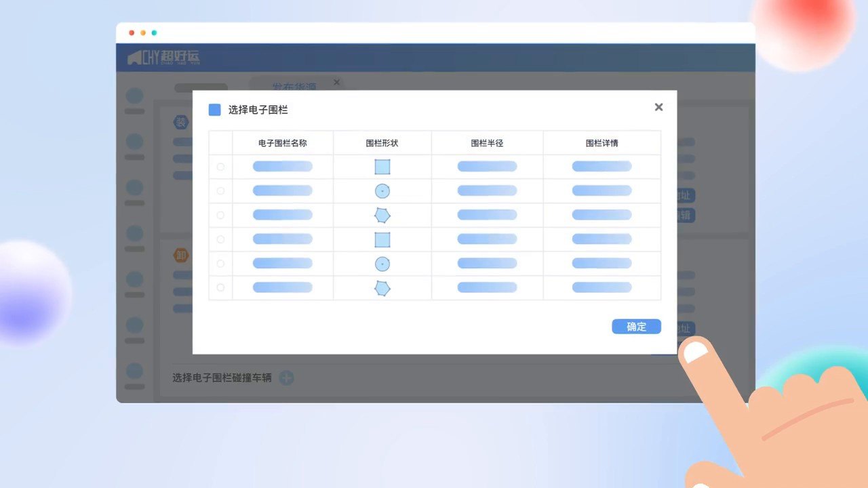This screenshot has width=868, height=488.
Task: Select the second row radio button
Action: point(220,191)
